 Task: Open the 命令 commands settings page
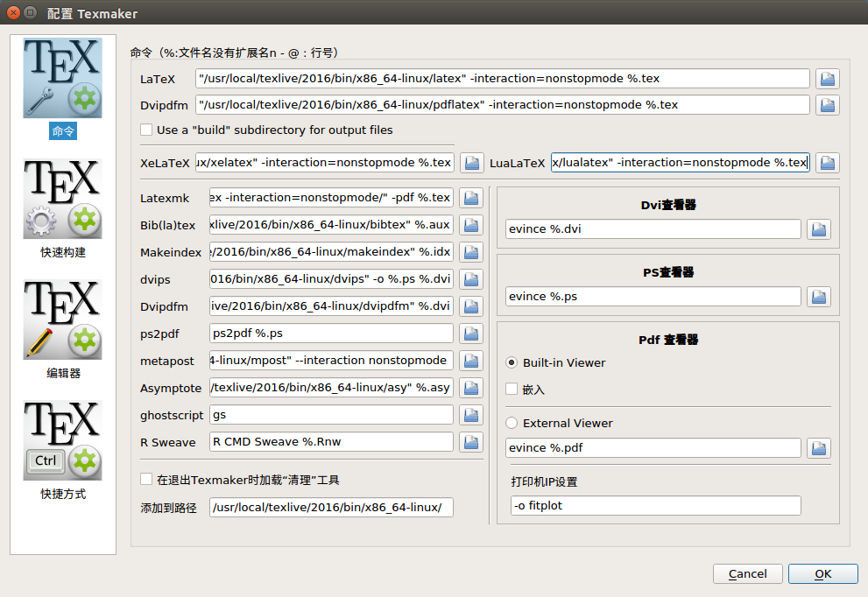(x=62, y=88)
